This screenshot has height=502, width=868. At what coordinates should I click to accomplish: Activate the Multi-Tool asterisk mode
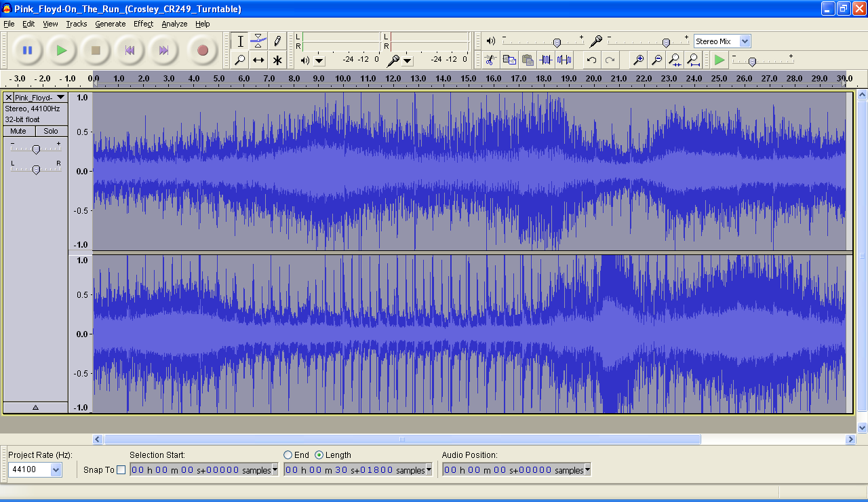(277, 60)
